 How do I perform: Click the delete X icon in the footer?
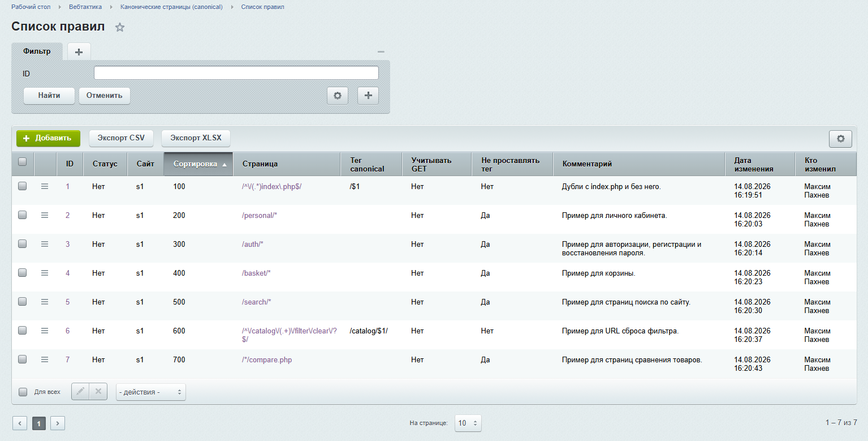click(98, 391)
